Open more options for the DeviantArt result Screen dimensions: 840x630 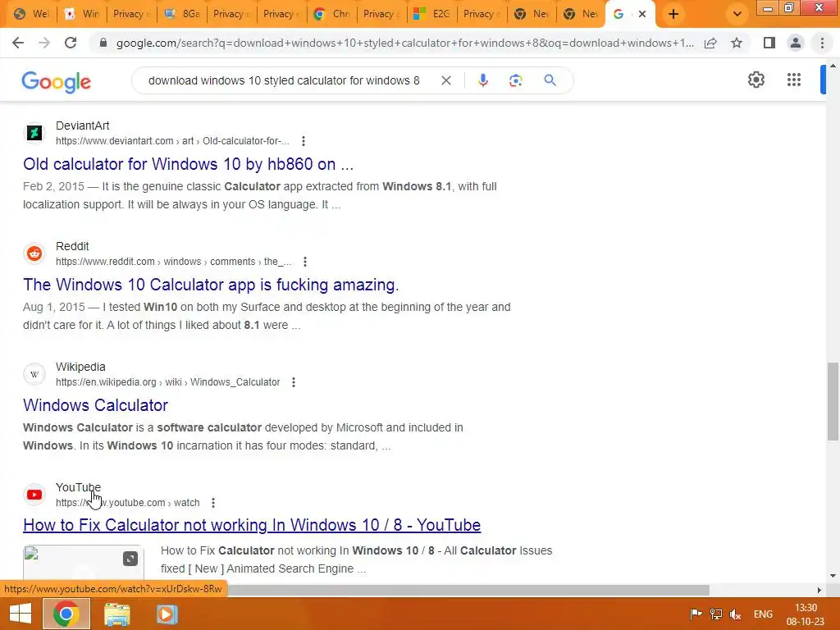tap(304, 141)
